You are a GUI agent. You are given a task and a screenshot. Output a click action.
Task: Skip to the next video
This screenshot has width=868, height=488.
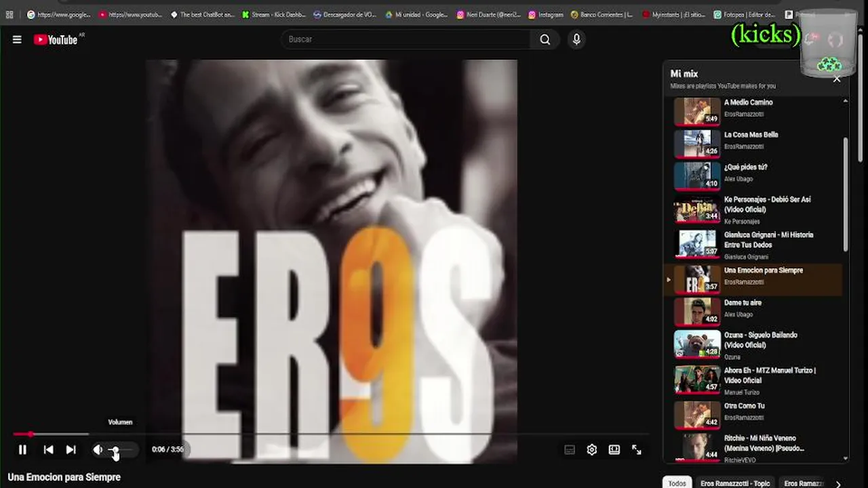click(x=71, y=449)
